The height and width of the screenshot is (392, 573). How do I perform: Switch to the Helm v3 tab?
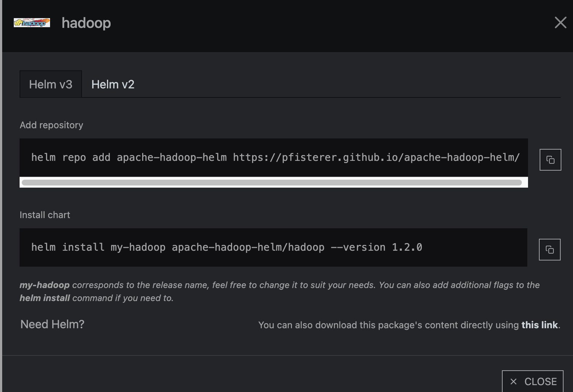coord(51,84)
